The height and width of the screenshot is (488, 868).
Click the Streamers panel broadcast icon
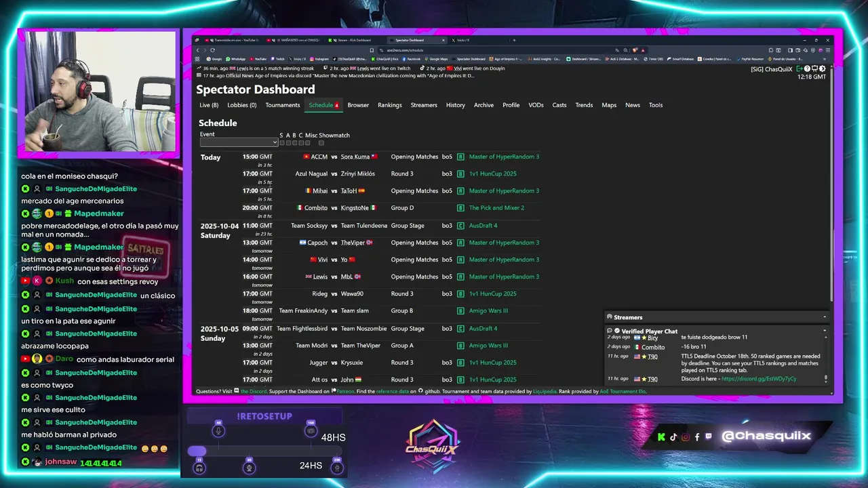point(610,317)
